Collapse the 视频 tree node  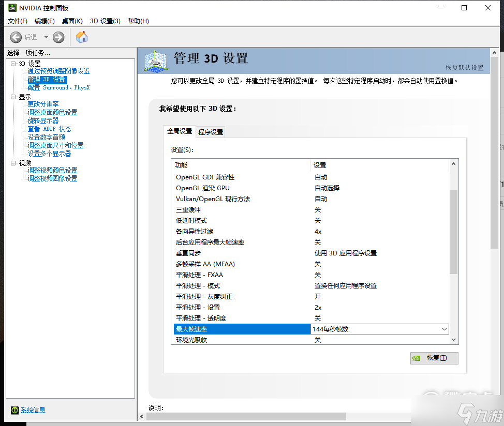(13, 163)
